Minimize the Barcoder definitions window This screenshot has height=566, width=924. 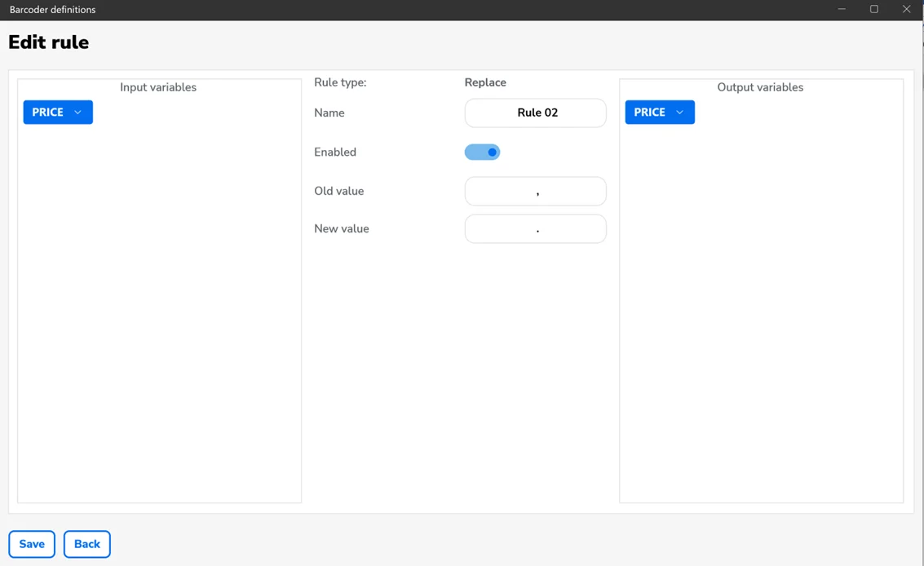click(x=842, y=10)
